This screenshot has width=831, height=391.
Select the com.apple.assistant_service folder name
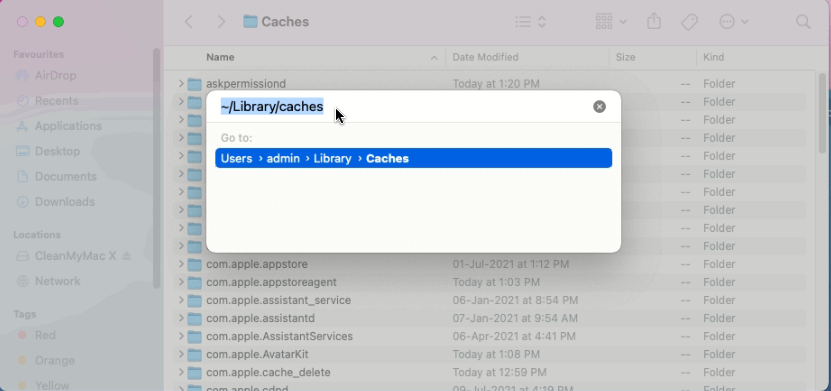pos(278,300)
